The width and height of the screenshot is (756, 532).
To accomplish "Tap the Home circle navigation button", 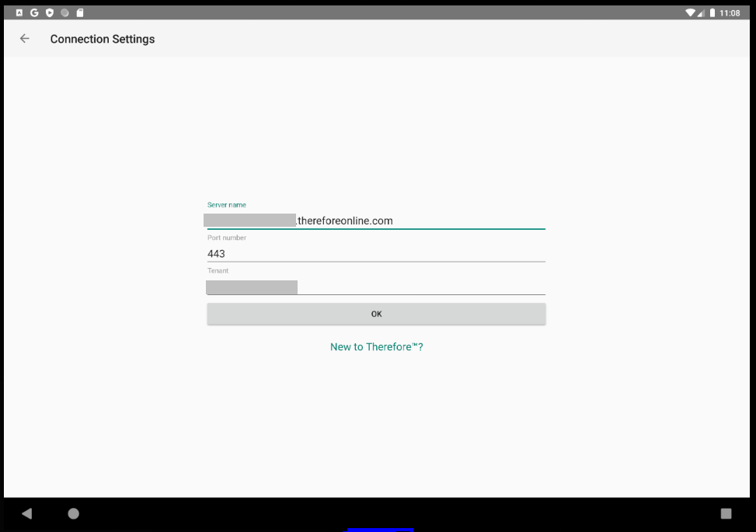I will coord(73,513).
